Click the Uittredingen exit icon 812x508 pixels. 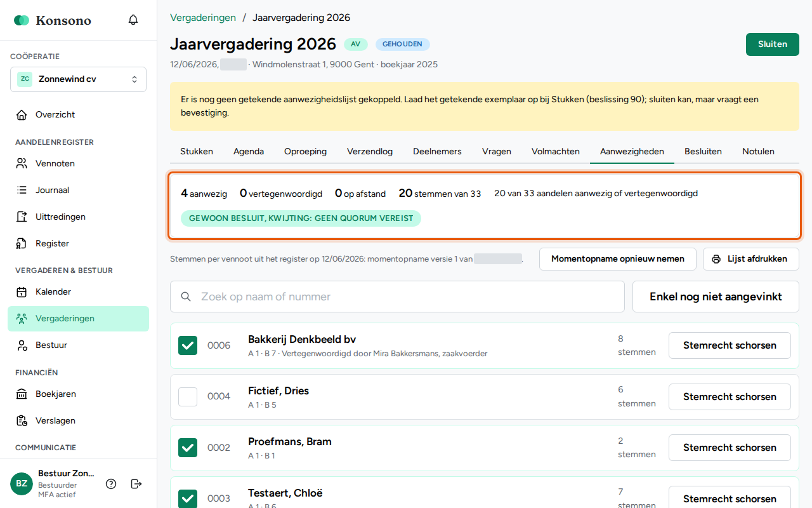pos(22,217)
